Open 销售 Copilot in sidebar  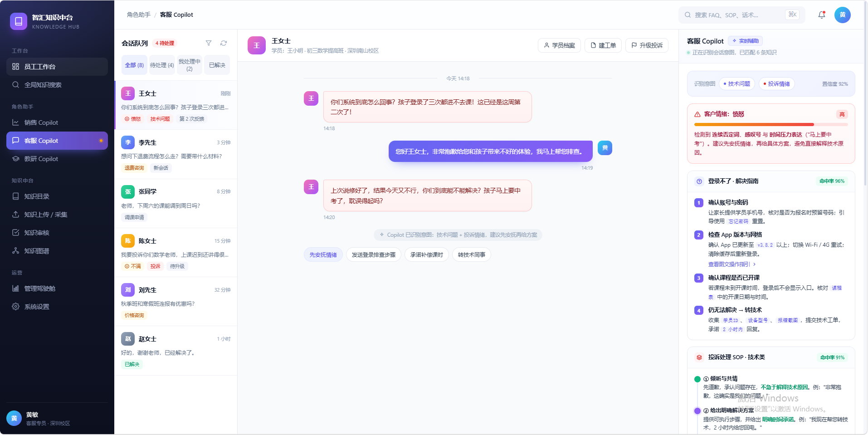pyautogui.click(x=57, y=122)
